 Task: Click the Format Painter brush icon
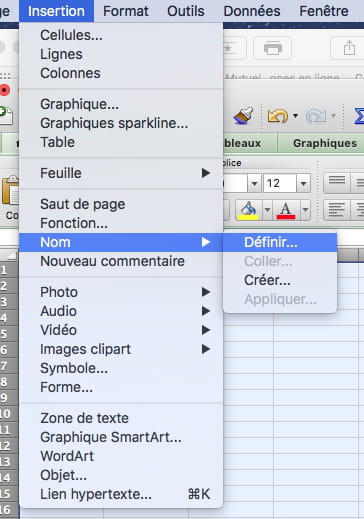(x=244, y=116)
